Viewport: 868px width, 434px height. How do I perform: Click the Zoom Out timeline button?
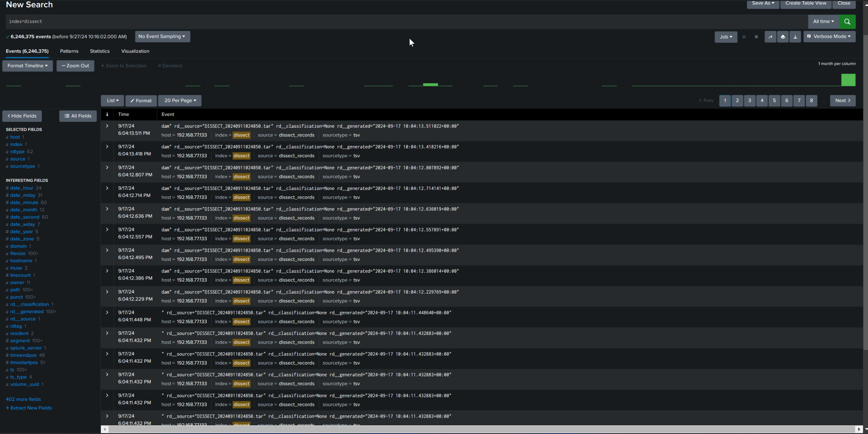coord(75,66)
